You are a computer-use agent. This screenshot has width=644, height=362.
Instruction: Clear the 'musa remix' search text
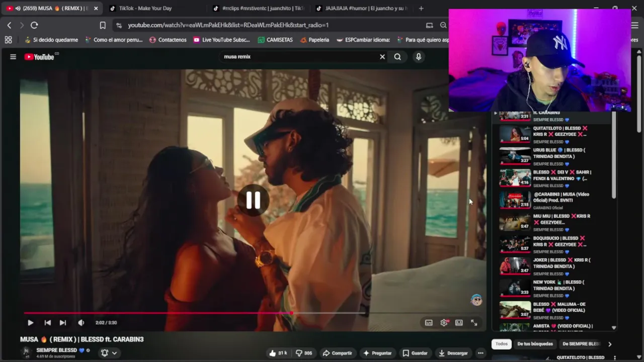(x=382, y=57)
